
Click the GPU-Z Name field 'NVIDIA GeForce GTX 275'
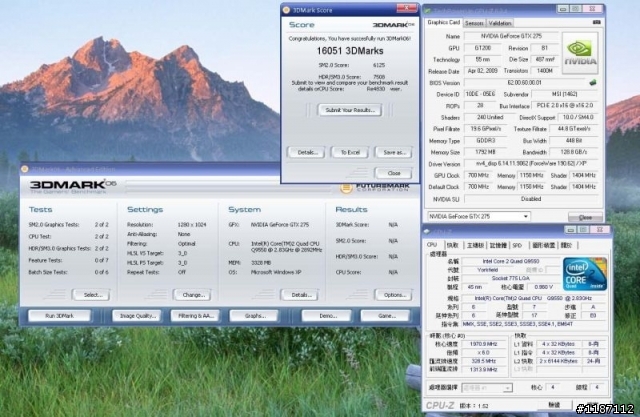[x=511, y=36]
